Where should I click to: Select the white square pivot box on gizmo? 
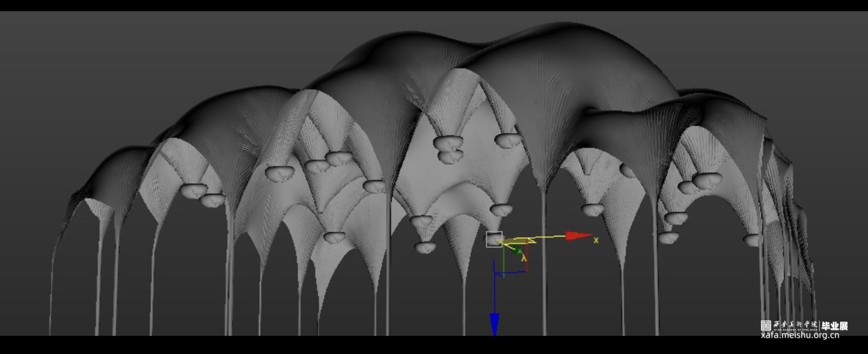pyautogui.click(x=494, y=239)
